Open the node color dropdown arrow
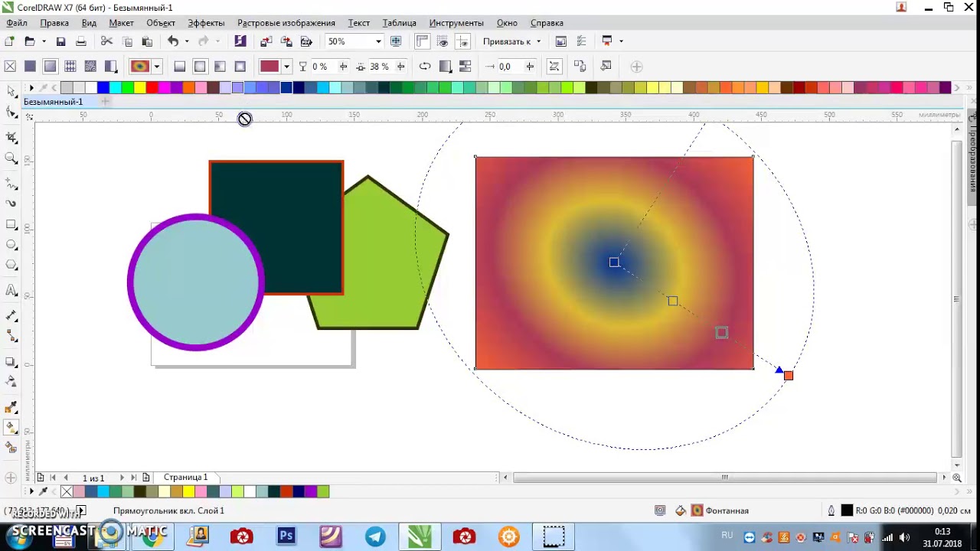Viewport: 980px width, 551px height. (x=286, y=67)
